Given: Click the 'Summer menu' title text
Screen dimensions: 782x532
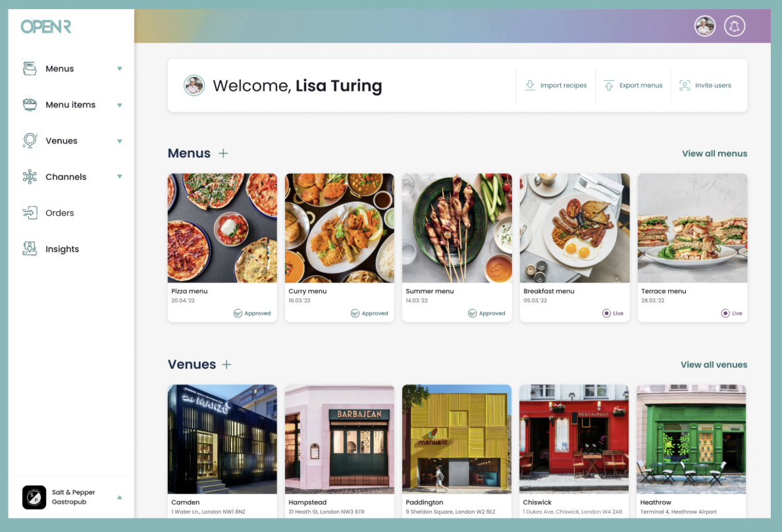Looking at the screenshot, I should click(x=429, y=291).
